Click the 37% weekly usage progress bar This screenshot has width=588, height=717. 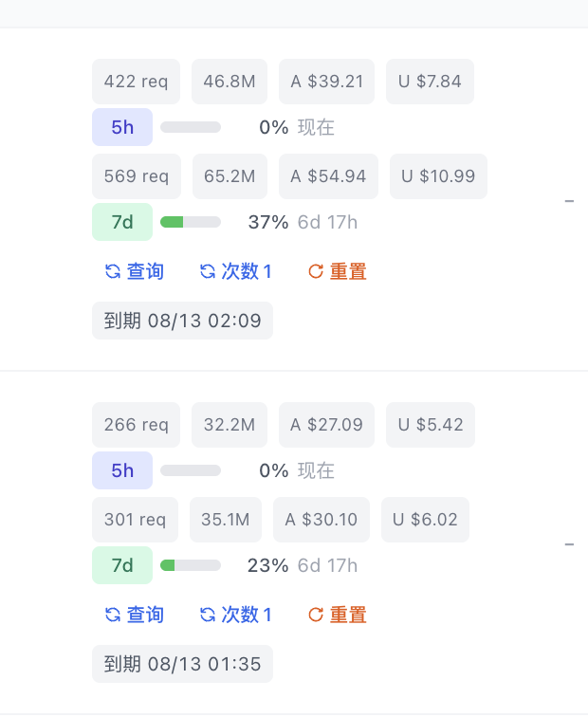(x=191, y=222)
